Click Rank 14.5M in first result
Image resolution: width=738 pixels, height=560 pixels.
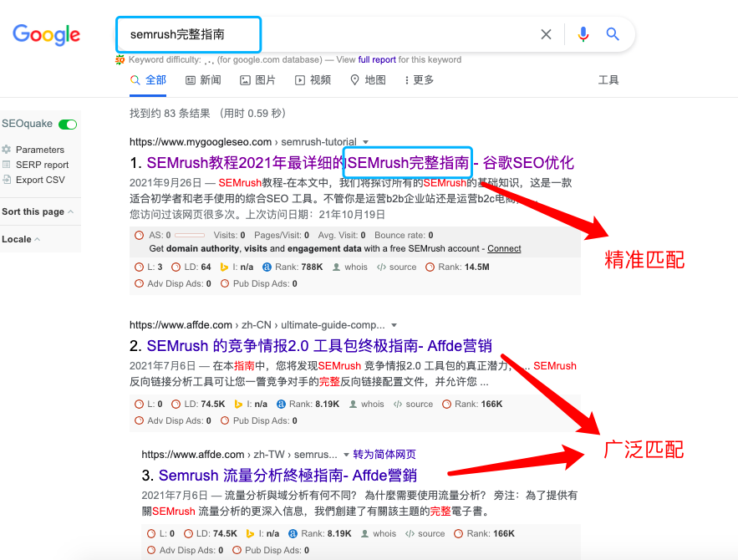point(457,267)
